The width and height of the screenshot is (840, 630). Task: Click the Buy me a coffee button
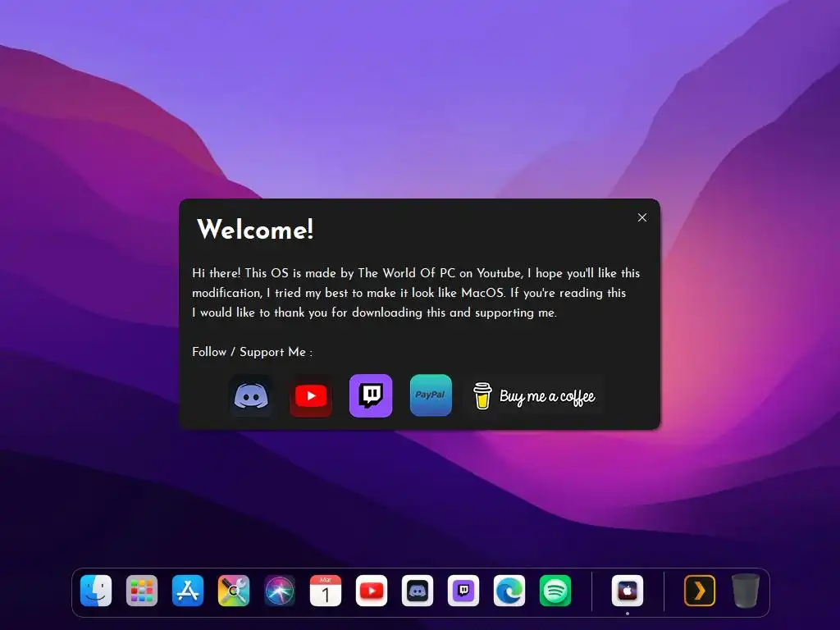click(x=535, y=396)
